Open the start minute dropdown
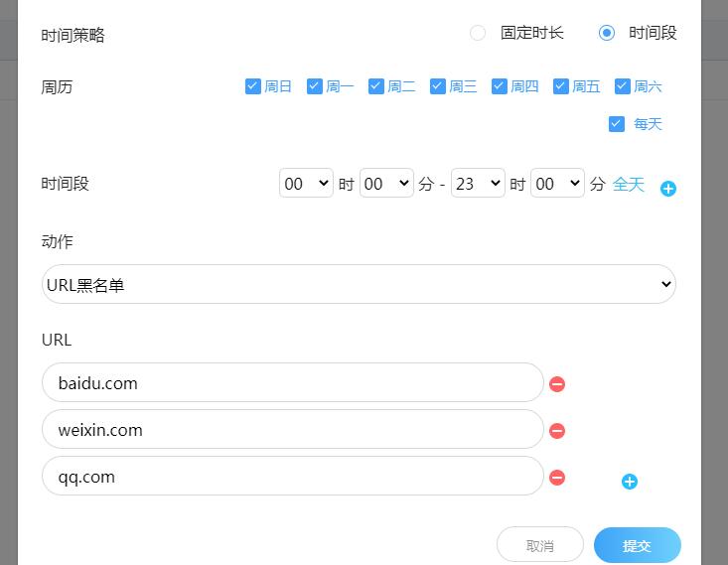Screen dimensions: 728x565 (386, 183)
